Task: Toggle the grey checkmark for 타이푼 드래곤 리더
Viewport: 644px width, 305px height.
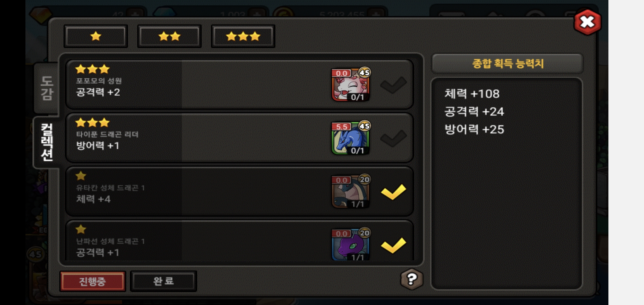Action: [393, 138]
